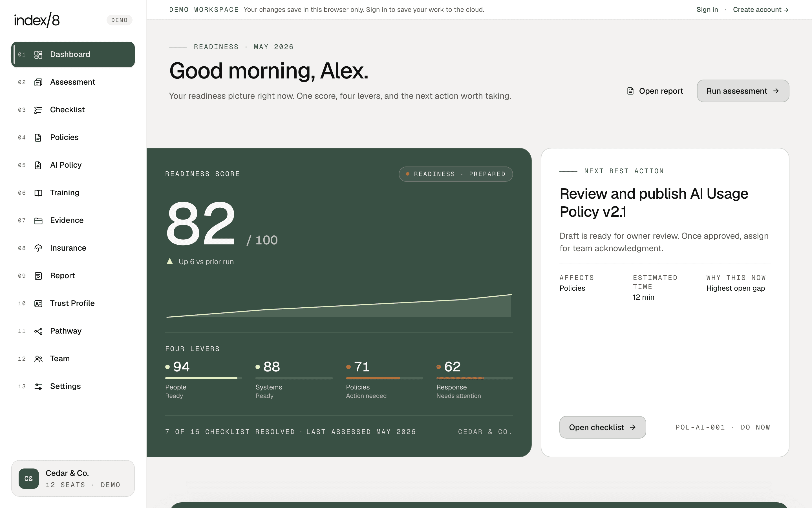Click arrow icon on Run assessment

tap(776, 91)
